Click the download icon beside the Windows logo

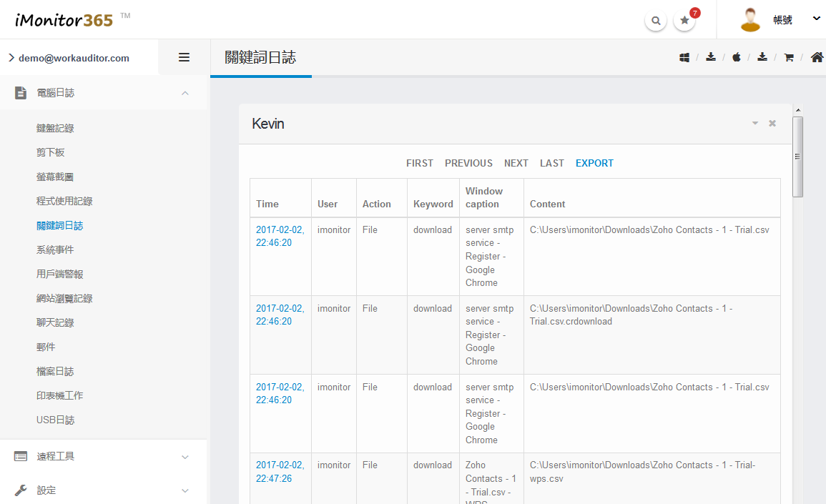(x=710, y=57)
